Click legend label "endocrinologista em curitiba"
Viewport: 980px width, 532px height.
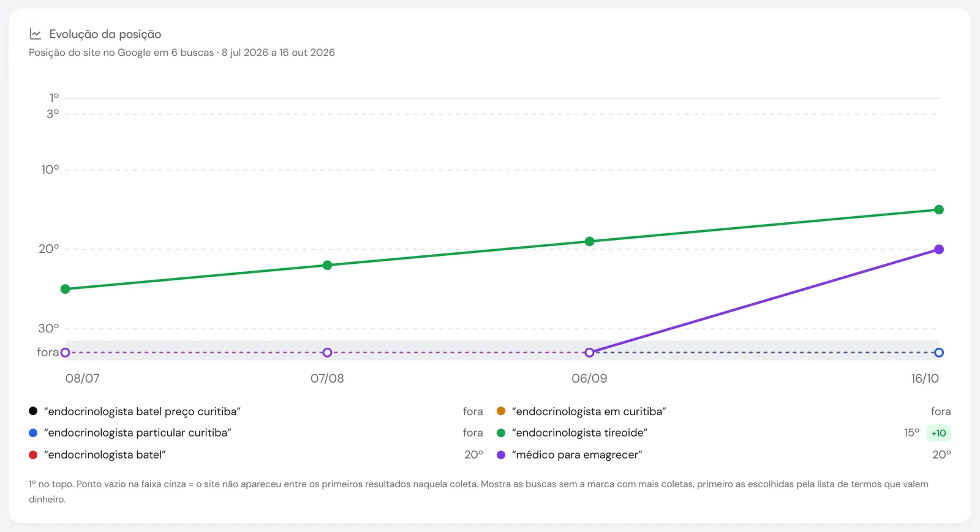tap(589, 411)
